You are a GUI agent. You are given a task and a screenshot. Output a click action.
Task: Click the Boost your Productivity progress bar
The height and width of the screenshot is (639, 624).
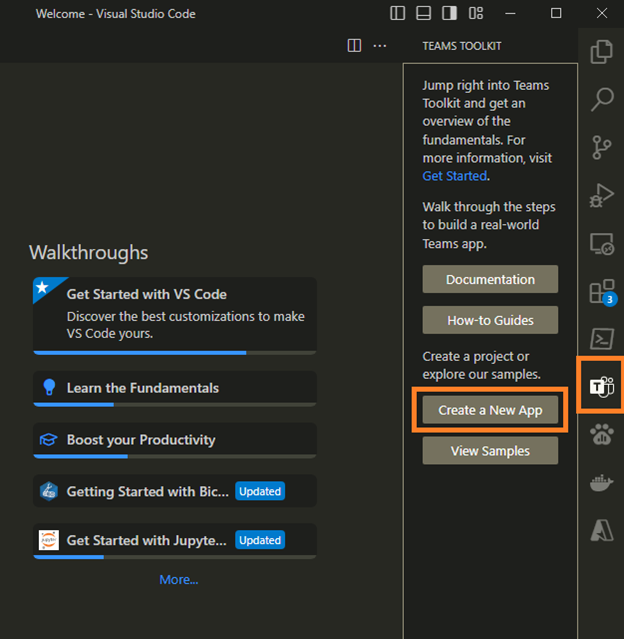coord(175,456)
